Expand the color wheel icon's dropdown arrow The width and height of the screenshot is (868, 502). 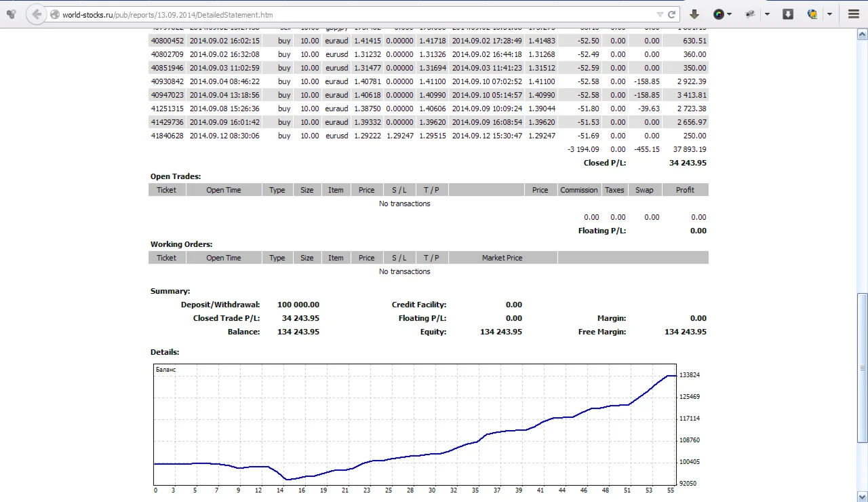[730, 14]
